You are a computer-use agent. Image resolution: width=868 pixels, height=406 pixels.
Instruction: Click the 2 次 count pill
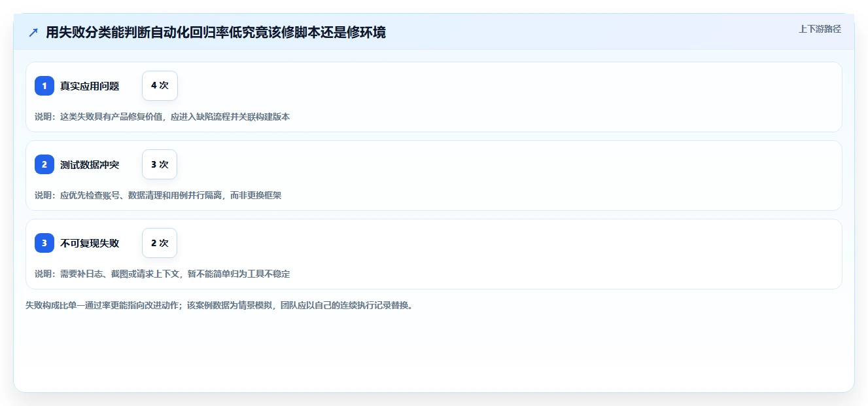pyautogui.click(x=160, y=243)
